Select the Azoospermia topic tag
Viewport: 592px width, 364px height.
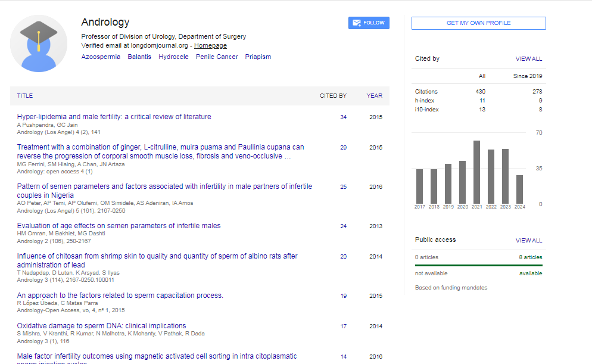101,57
